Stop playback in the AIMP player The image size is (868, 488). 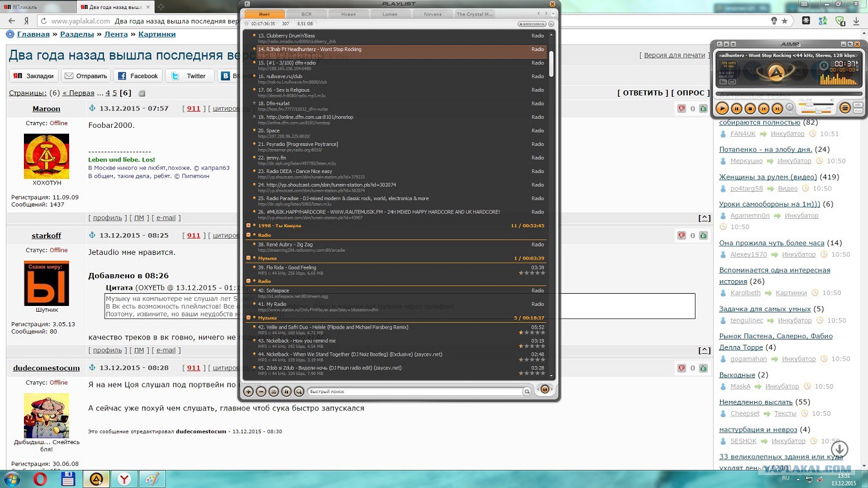click(x=750, y=109)
